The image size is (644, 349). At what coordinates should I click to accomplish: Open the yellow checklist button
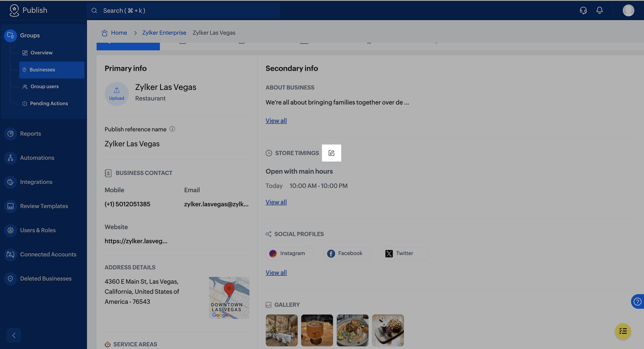(623, 331)
